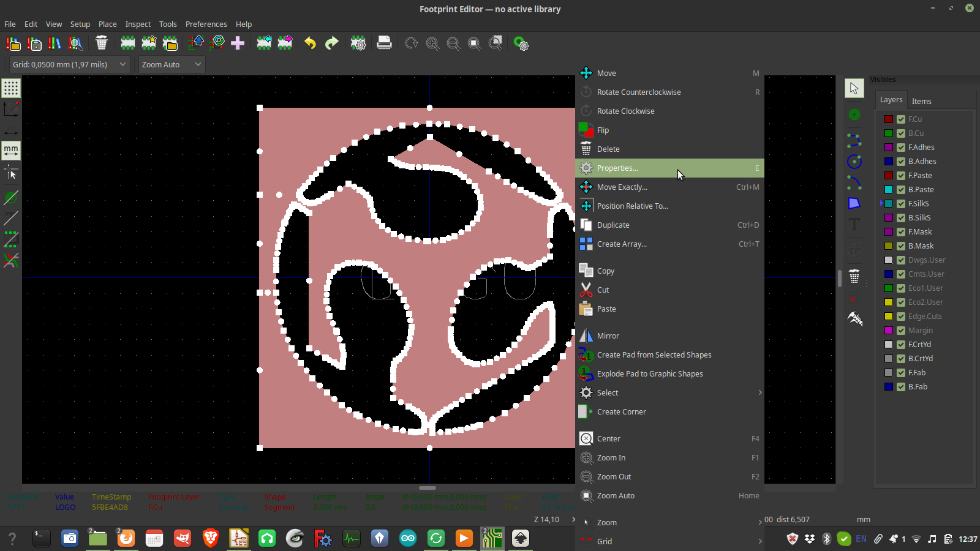Image resolution: width=980 pixels, height=551 pixels.
Task: Expand the Zoom submenu in context menu
Action: click(x=669, y=523)
